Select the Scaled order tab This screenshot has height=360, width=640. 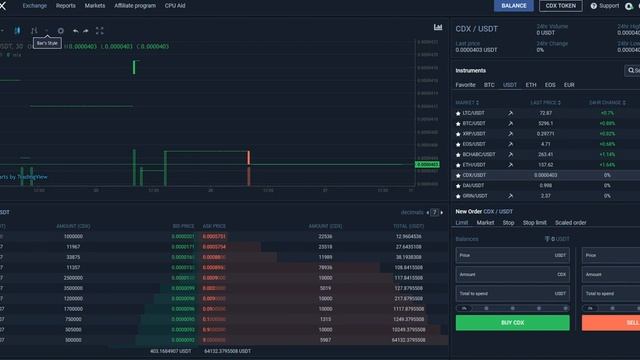(x=571, y=222)
